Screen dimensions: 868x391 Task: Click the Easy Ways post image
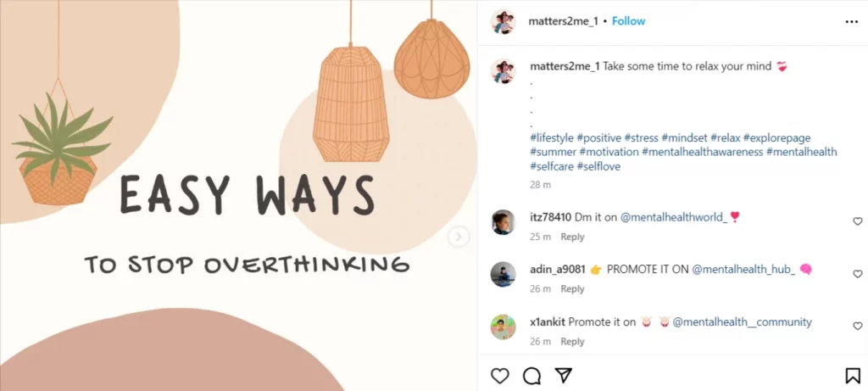pyautogui.click(x=238, y=195)
